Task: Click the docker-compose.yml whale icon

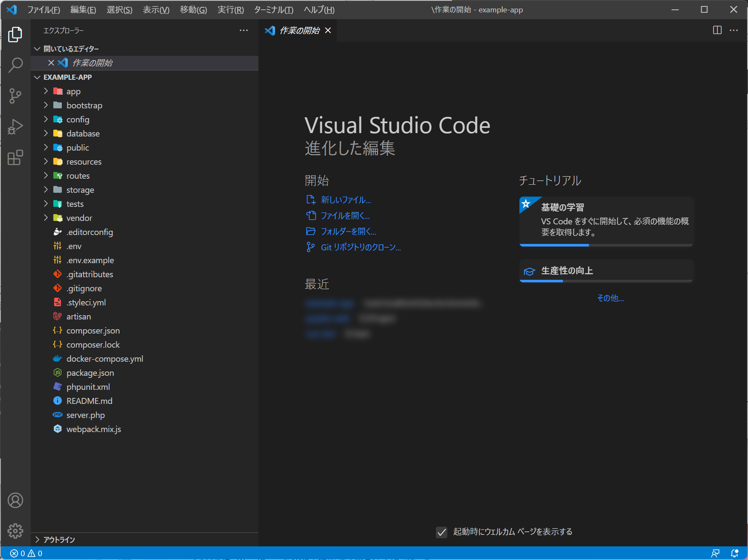Action: click(x=58, y=359)
